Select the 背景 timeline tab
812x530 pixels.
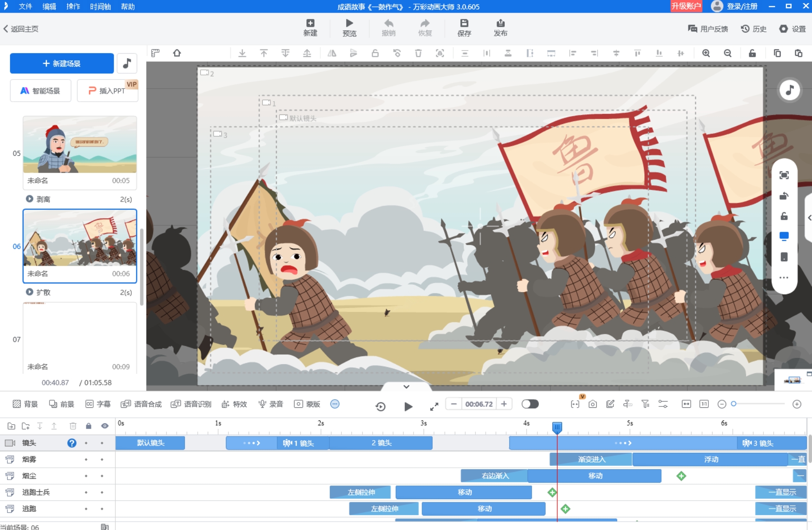pyautogui.click(x=25, y=404)
